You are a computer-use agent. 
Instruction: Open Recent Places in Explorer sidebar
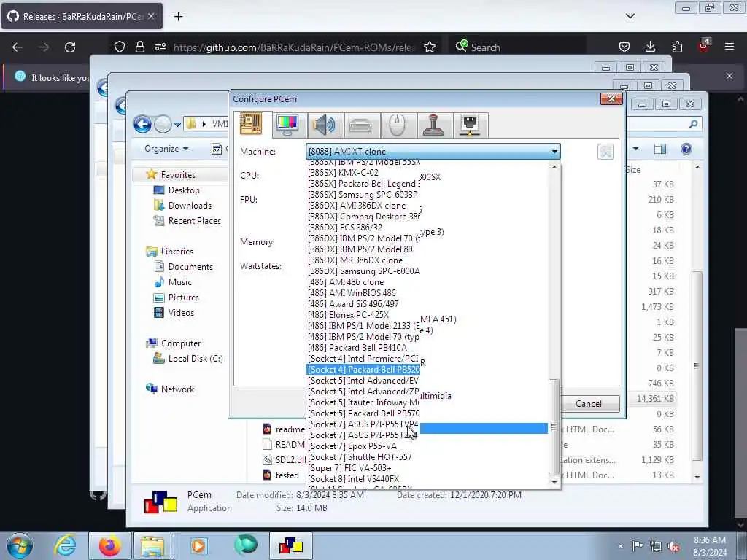194,220
